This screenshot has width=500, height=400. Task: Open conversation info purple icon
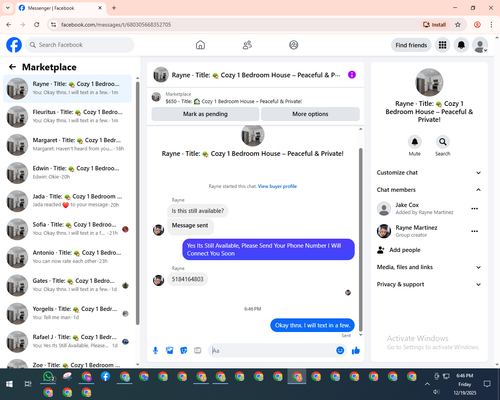[352, 75]
